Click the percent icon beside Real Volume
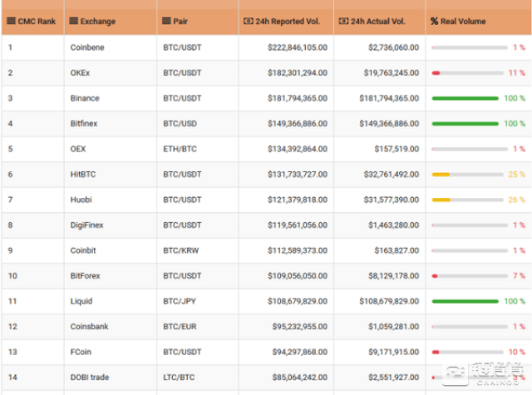This screenshot has width=532, height=395. pyautogui.click(x=435, y=21)
